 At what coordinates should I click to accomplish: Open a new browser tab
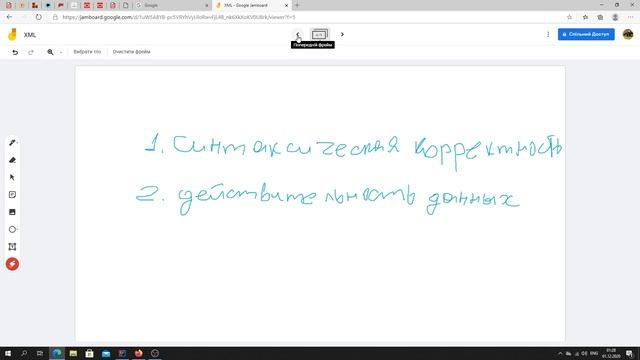coord(297,5)
